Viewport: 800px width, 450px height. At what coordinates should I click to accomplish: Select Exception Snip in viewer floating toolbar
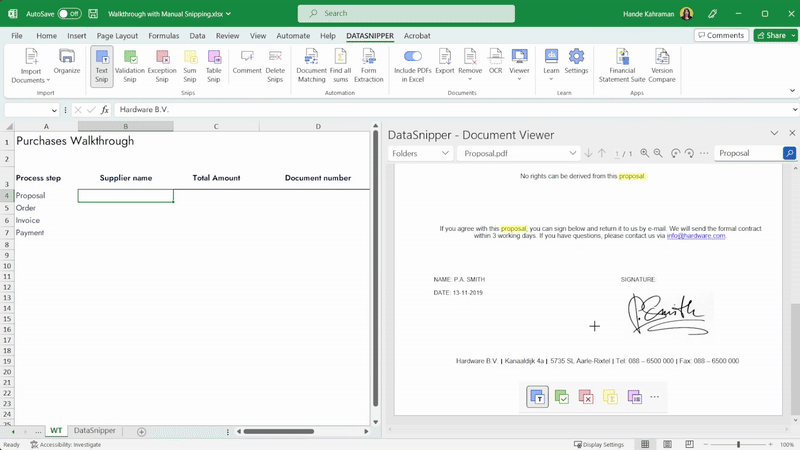[586, 396]
